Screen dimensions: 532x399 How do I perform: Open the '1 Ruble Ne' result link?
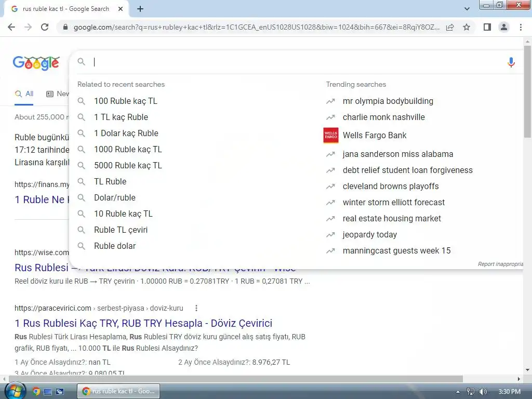(42, 200)
